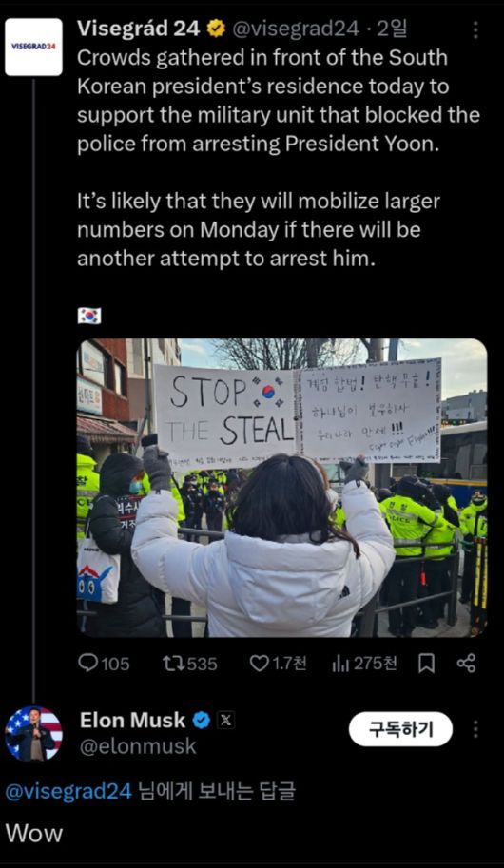Image resolution: width=504 pixels, height=868 pixels.
Task: Share the tweet via the share icon
Action: click(x=466, y=664)
